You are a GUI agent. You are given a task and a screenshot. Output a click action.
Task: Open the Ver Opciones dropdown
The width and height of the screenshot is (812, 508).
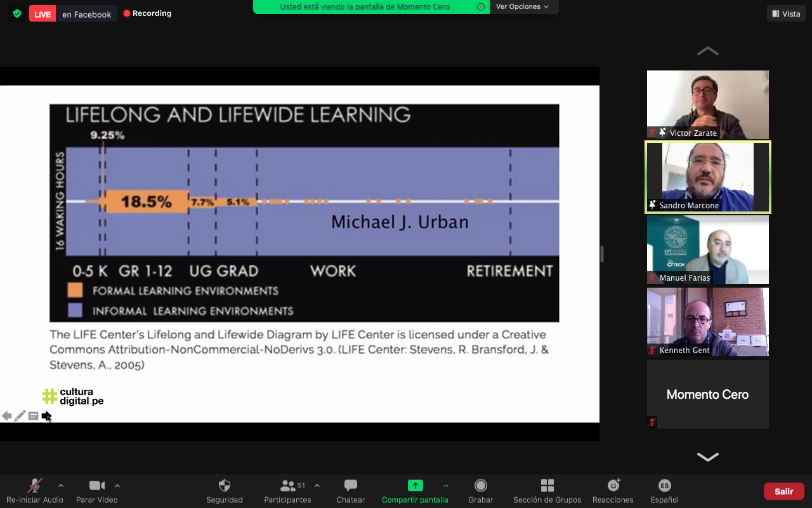pos(522,7)
